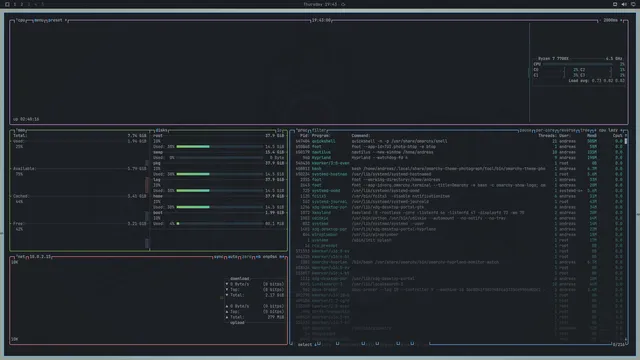Toggle process tree view
This screenshot has width=640, height=360.
pyautogui.click(x=584, y=131)
